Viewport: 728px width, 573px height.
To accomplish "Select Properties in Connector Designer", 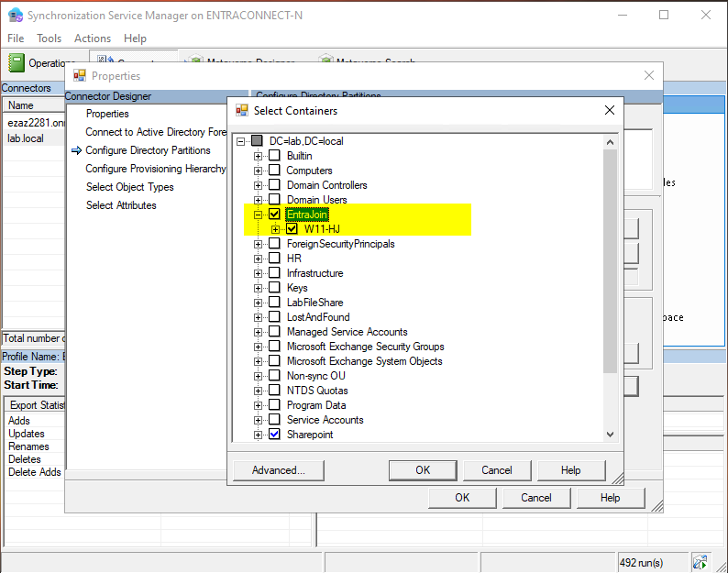I will (x=107, y=114).
